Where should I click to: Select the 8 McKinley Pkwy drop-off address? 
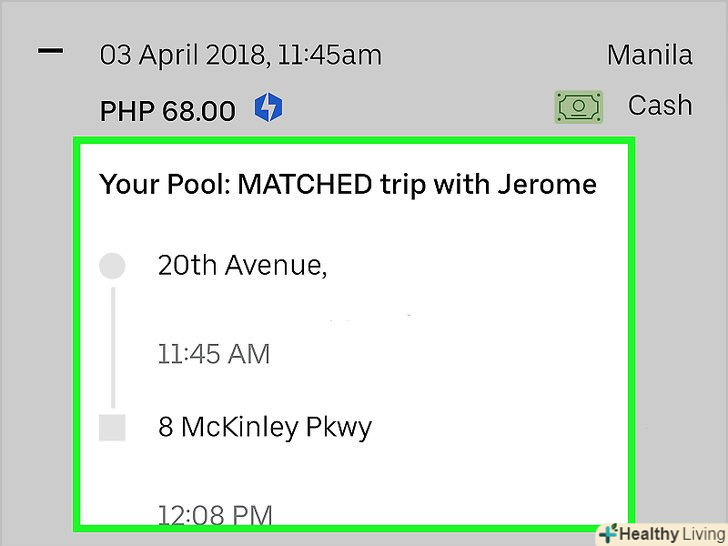[x=265, y=428]
